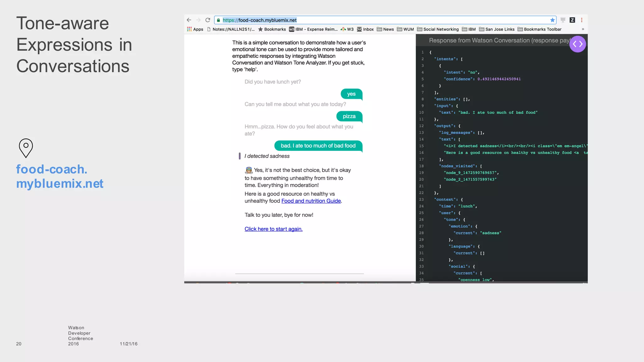The width and height of the screenshot is (644, 362).
Task: Click the 'pizza' chat bubble
Action: pyautogui.click(x=349, y=116)
